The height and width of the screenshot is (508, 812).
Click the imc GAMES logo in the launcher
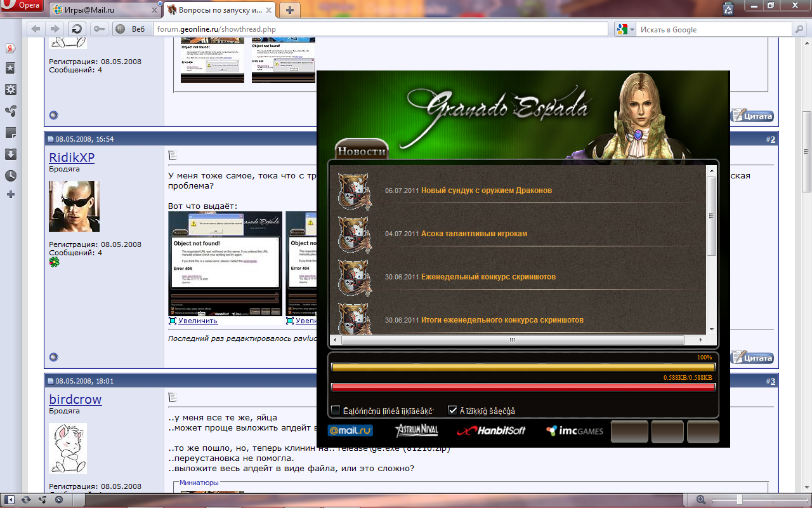tap(575, 431)
